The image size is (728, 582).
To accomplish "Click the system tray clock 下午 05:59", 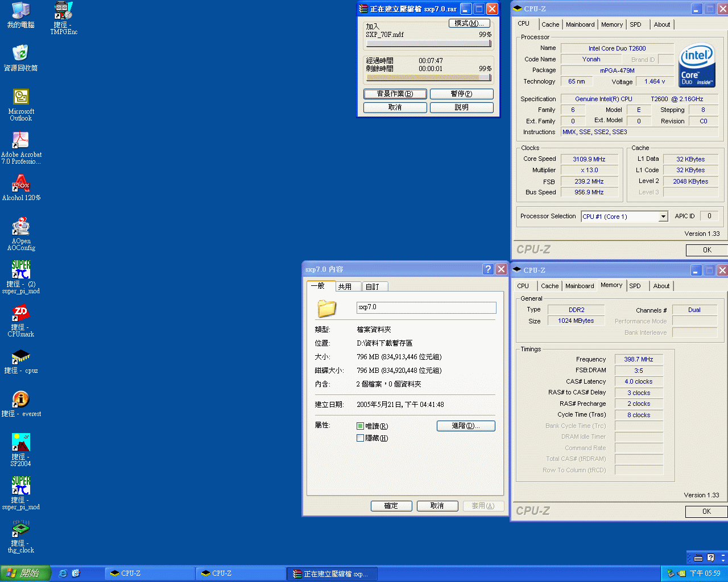I will (705, 573).
